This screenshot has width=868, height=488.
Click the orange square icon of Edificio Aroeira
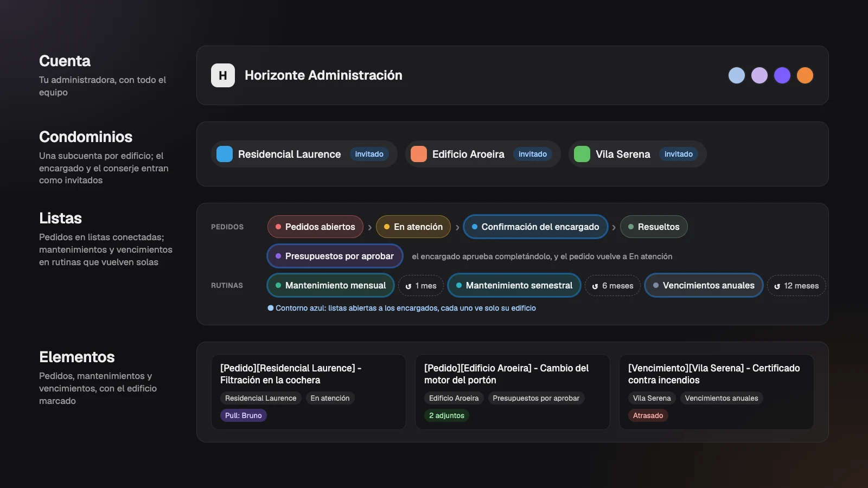pos(419,154)
